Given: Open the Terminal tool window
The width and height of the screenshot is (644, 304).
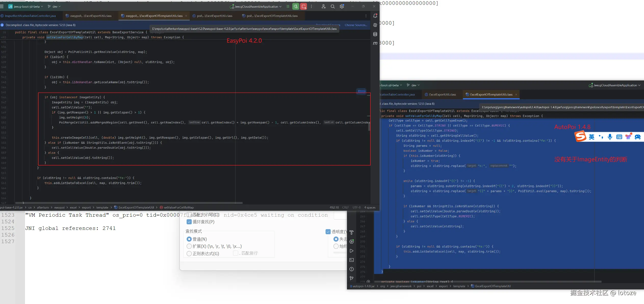Looking at the screenshot, I should 352,260.
